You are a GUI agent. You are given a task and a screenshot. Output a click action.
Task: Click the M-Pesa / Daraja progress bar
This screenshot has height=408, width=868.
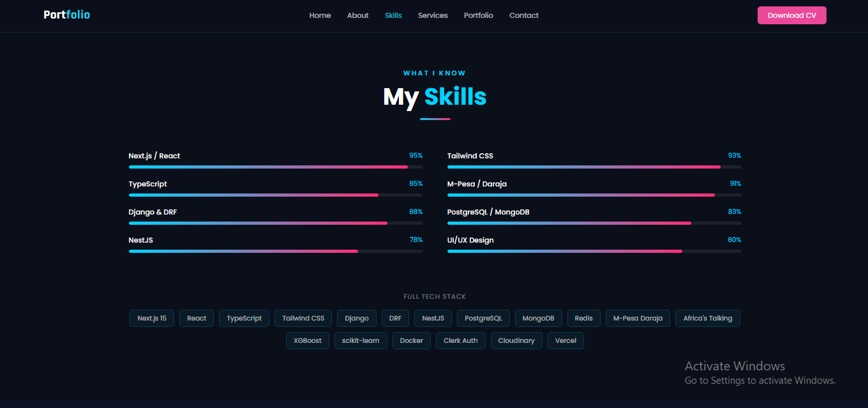click(594, 195)
